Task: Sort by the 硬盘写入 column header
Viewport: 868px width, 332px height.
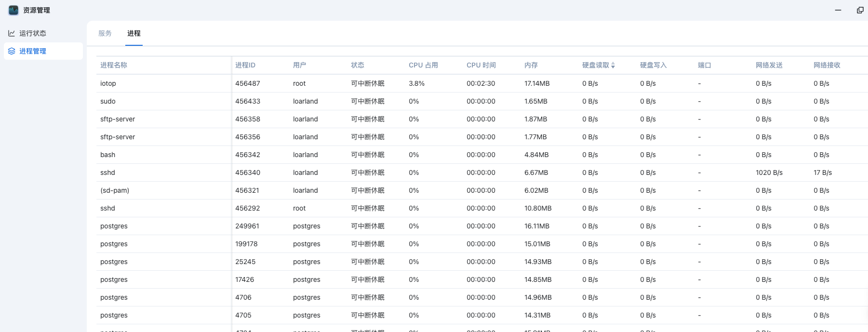Action: tap(654, 65)
